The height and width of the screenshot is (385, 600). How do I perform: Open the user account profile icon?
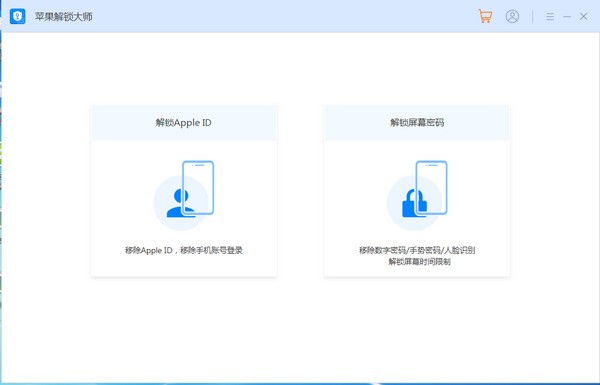(512, 16)
